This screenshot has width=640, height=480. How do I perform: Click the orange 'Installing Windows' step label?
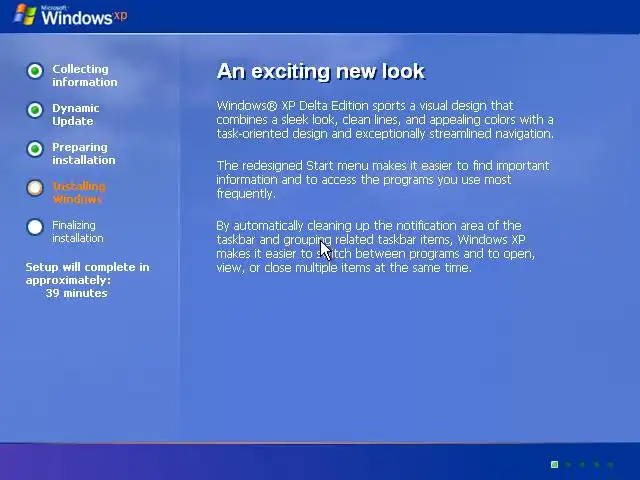(79, 193)
